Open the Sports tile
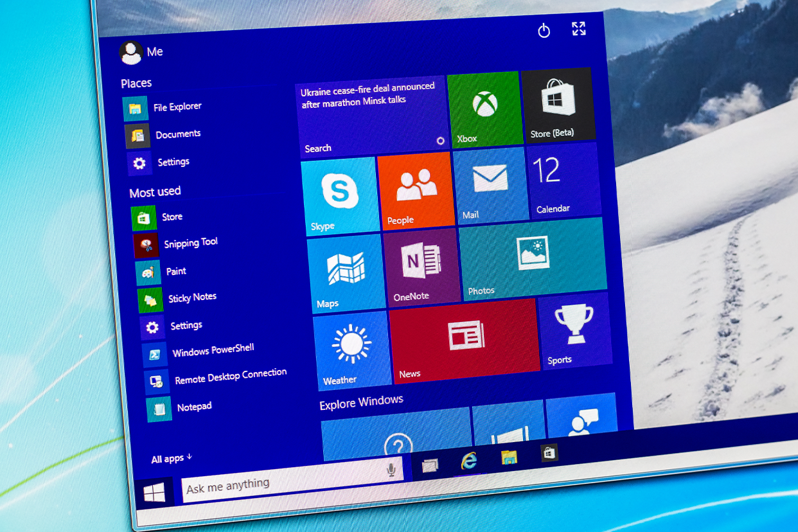Image resolution: width=798 pixels, height=532 pixels. click(574, 332)
